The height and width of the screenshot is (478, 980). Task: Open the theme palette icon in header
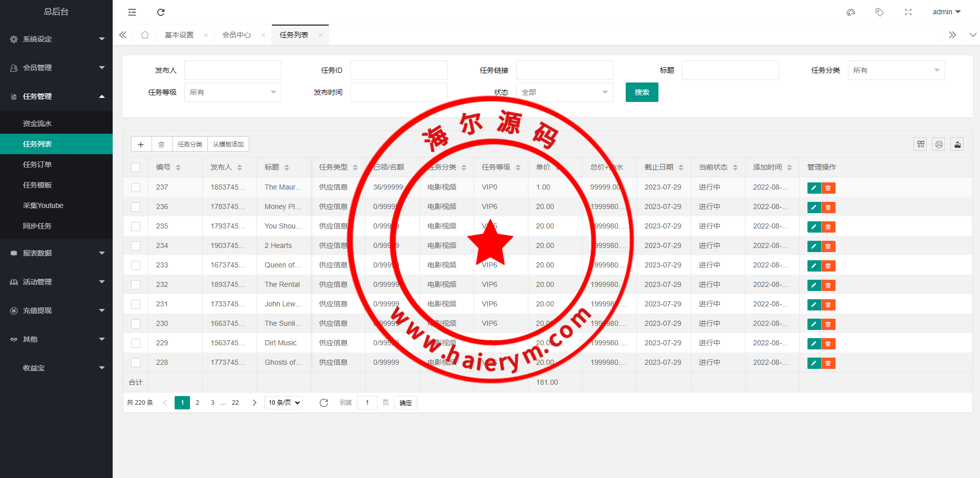(850, 12)
